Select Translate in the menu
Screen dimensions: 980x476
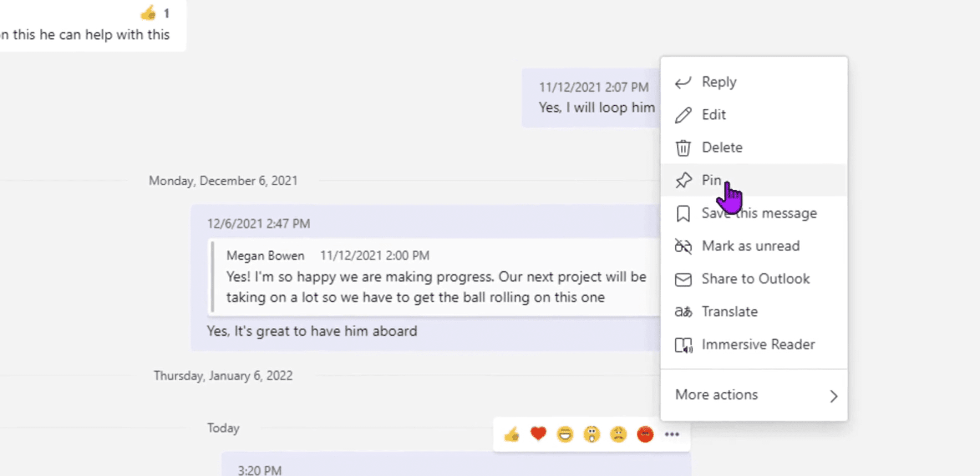pos(754,312)
